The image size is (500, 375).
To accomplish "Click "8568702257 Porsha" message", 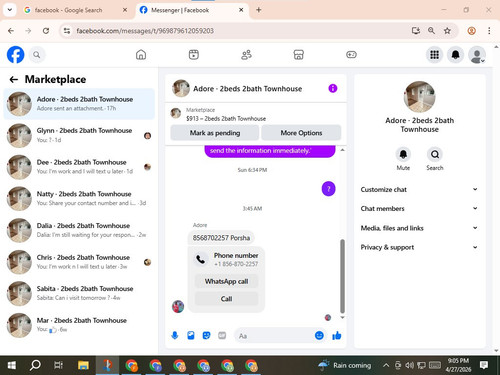I will [221, 238].
